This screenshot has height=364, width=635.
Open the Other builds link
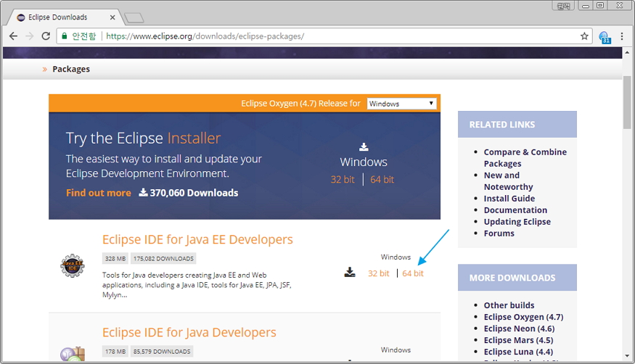coord(509,305)
